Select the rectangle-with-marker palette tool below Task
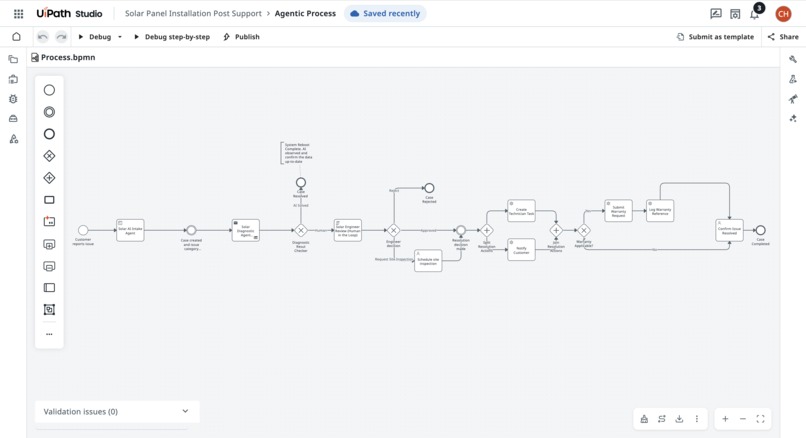The image size is (806, 438). (x=49, y=222)
